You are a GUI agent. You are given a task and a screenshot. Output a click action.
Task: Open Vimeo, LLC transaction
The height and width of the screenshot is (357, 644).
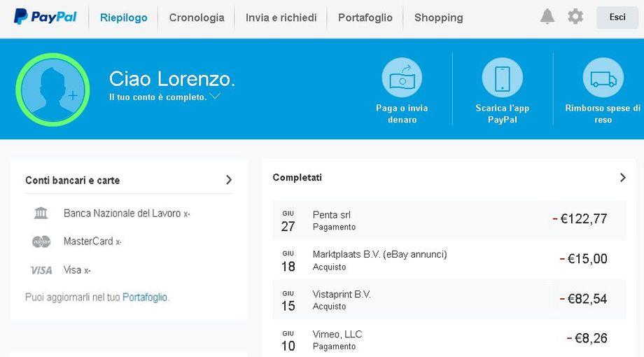[x=449, y=339]
